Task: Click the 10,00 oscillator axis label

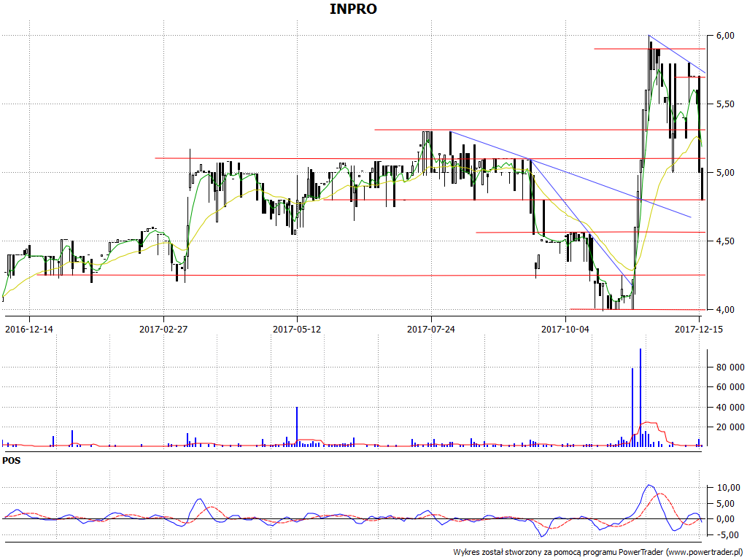Action: pyautogui.click(x=729, y=488)
